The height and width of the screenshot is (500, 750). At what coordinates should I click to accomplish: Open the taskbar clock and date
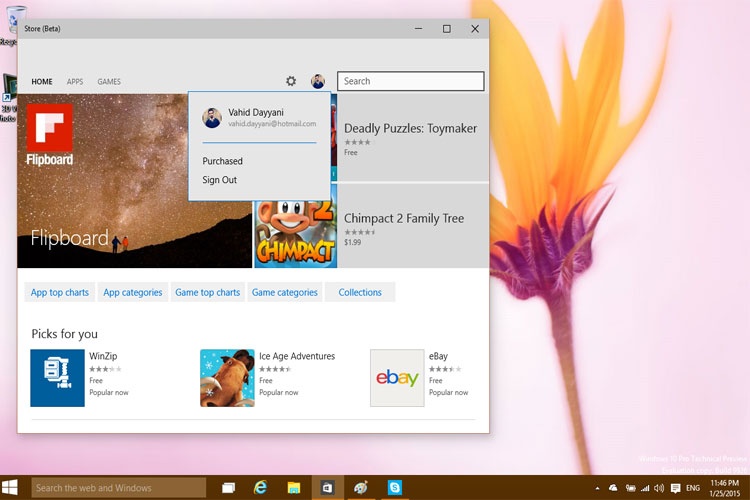724,488
